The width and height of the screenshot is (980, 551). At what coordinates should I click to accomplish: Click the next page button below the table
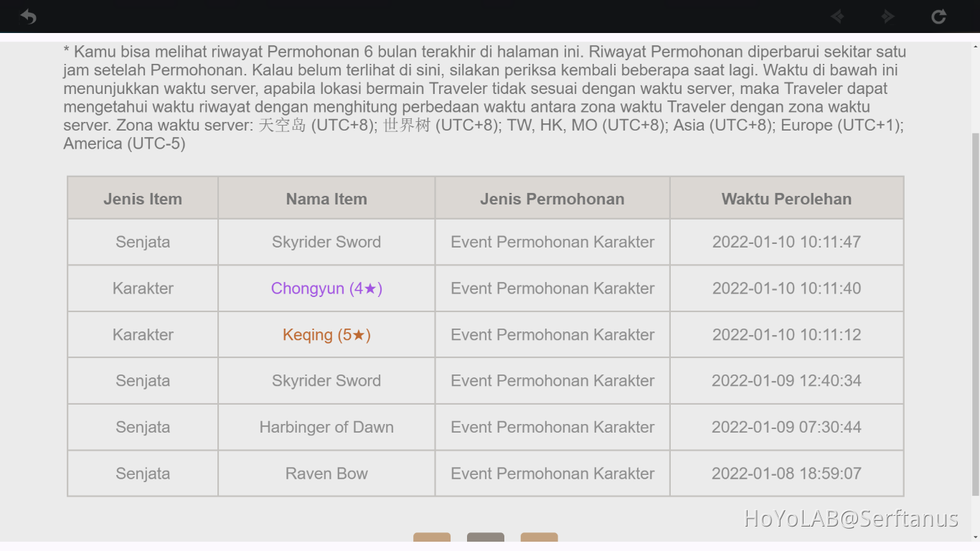coord(539,542)
